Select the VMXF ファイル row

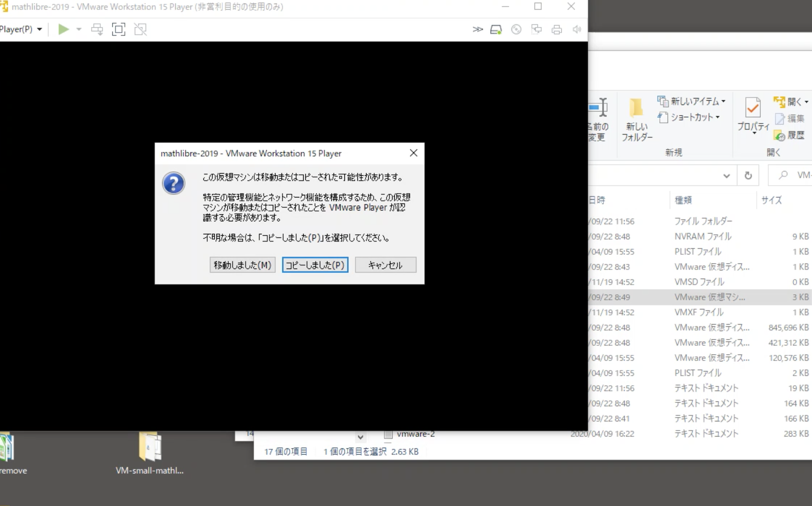point(700,312)
